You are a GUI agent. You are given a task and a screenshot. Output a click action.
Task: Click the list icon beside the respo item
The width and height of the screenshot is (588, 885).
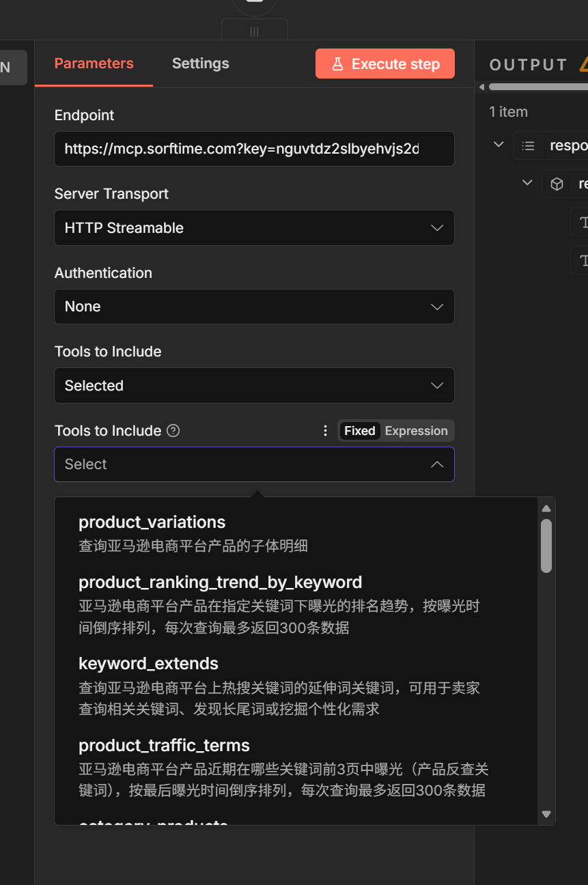point(528,145)
